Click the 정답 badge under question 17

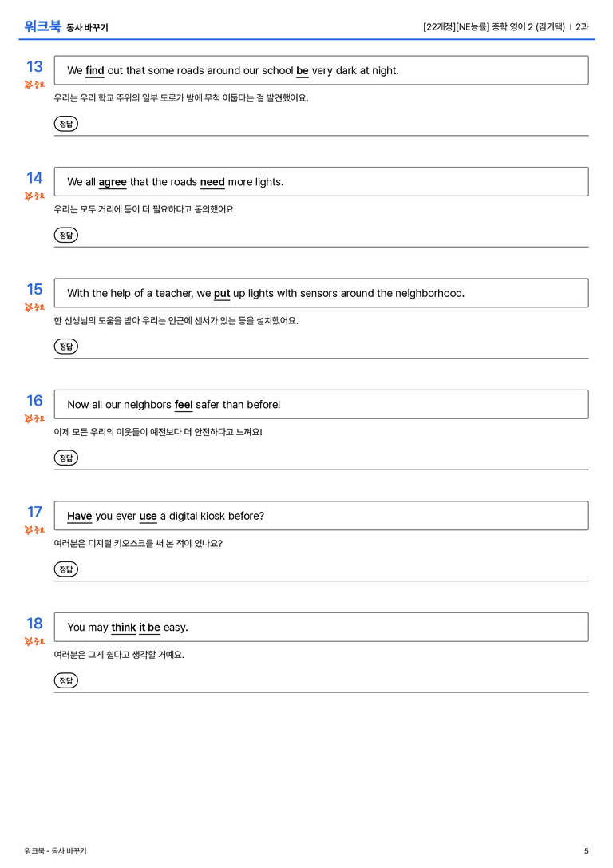pos(65,569)
